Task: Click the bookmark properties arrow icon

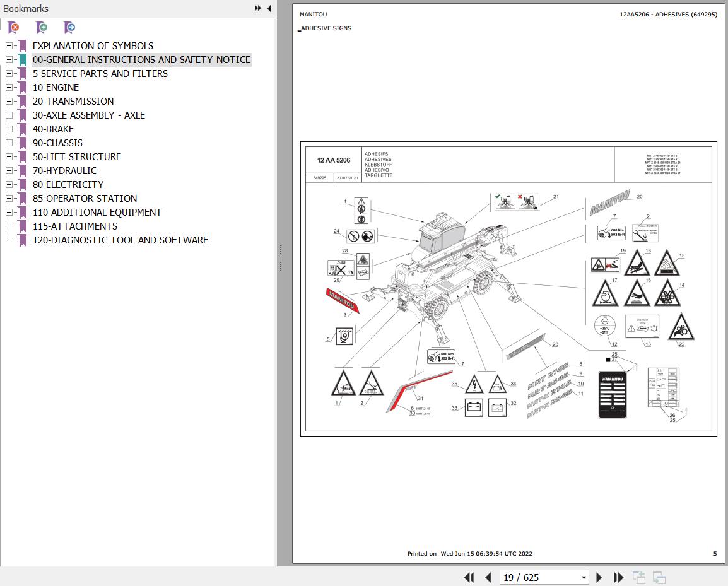Action: point(69,28)
